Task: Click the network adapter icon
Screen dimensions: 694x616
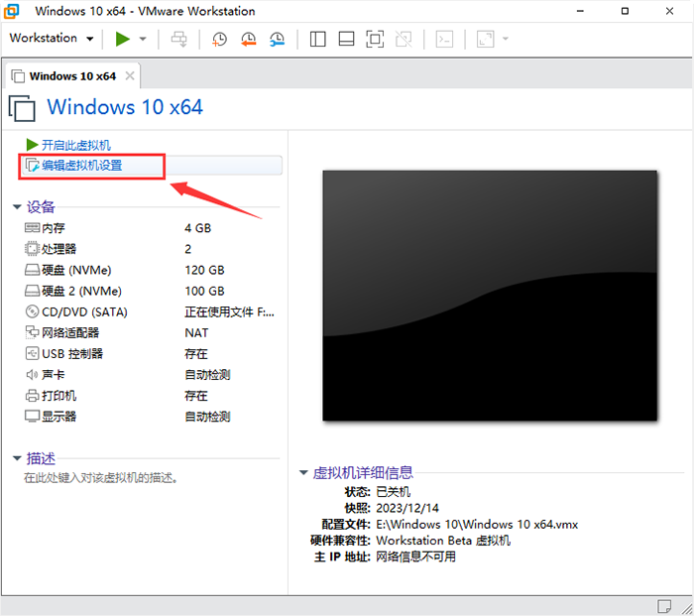Action: 32,331
